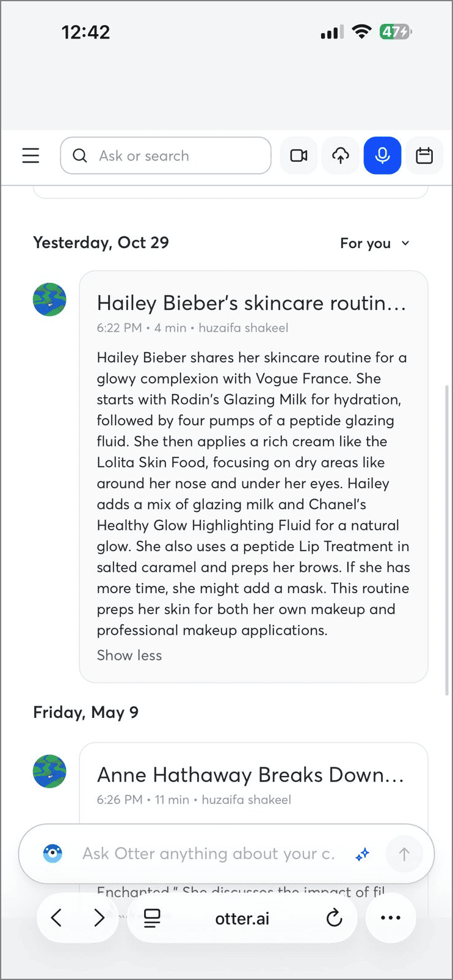Viewport: 453px width, 980px height.
Task: Click the cloud upload import icon
Action: tap(341, 156)
